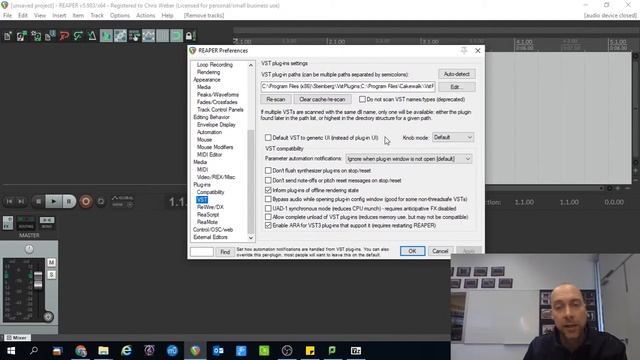640x360 pixels.
Task: Open the File menu
Action: click(7, 16)
